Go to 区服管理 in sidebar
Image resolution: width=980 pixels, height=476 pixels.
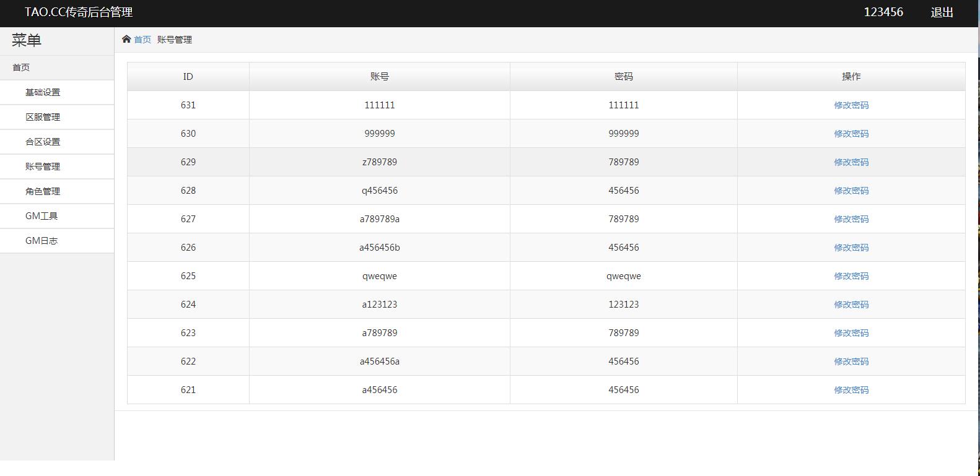tap(43, 117)
